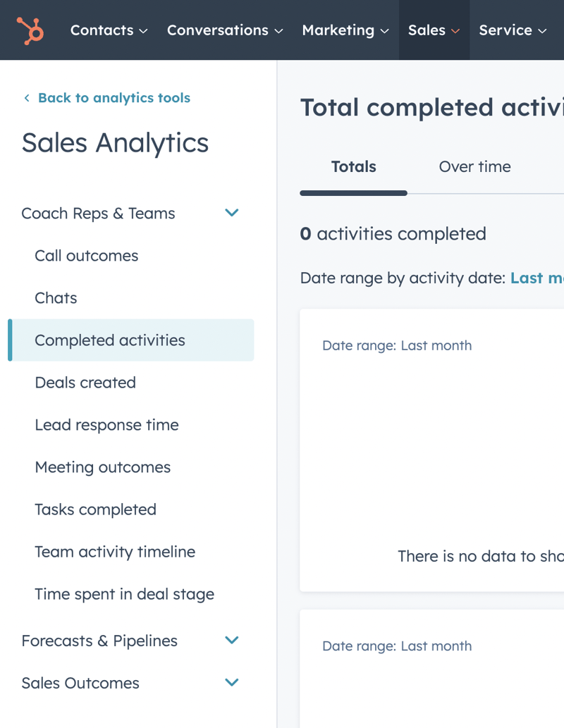Screen dimensions: 564x728
Task: Open the Time spent in deal stage report
Action: [x=124, y=593]
